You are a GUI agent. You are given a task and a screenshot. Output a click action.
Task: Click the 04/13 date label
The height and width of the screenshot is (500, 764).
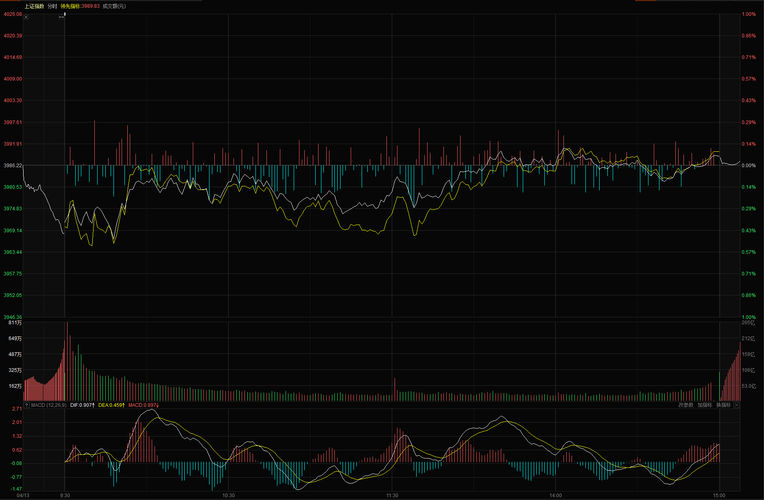[x=23, y=496]
